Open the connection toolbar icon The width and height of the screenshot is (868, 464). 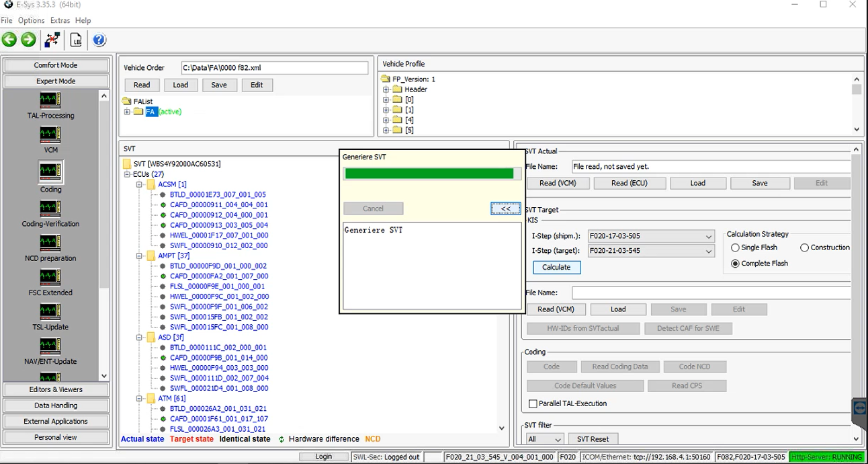pyautogui.click(x=52, y=40)
